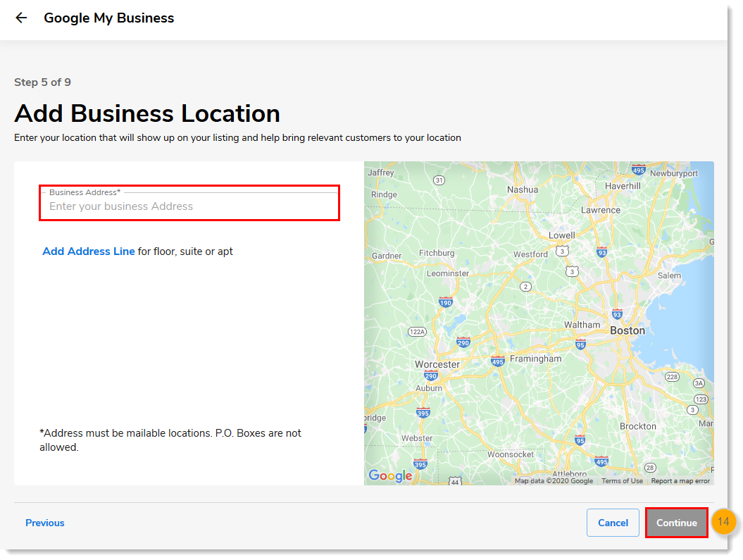Click the back arrow icon
The height and width of the screenshot is (560, 743).
tap(21, 18)
